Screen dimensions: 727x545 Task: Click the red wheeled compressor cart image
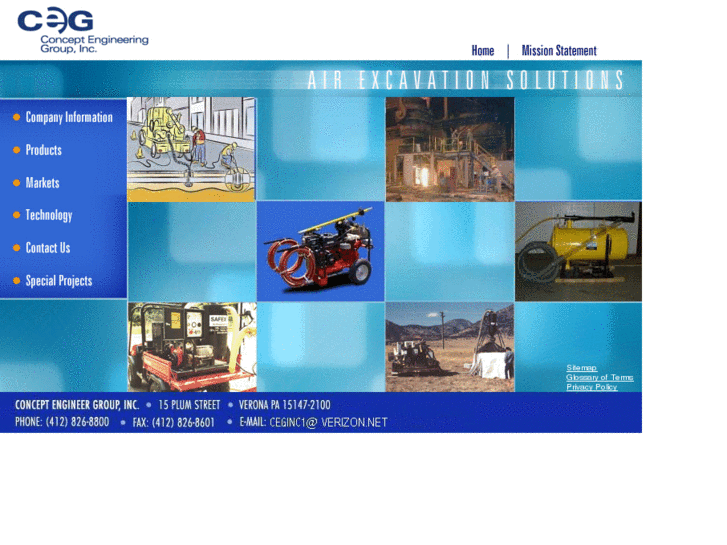pos(320,251)
